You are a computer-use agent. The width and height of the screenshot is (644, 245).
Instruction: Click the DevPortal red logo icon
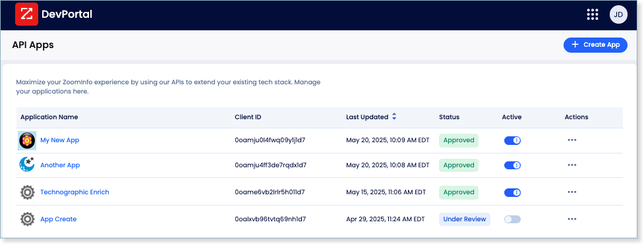tap(27, 14)
